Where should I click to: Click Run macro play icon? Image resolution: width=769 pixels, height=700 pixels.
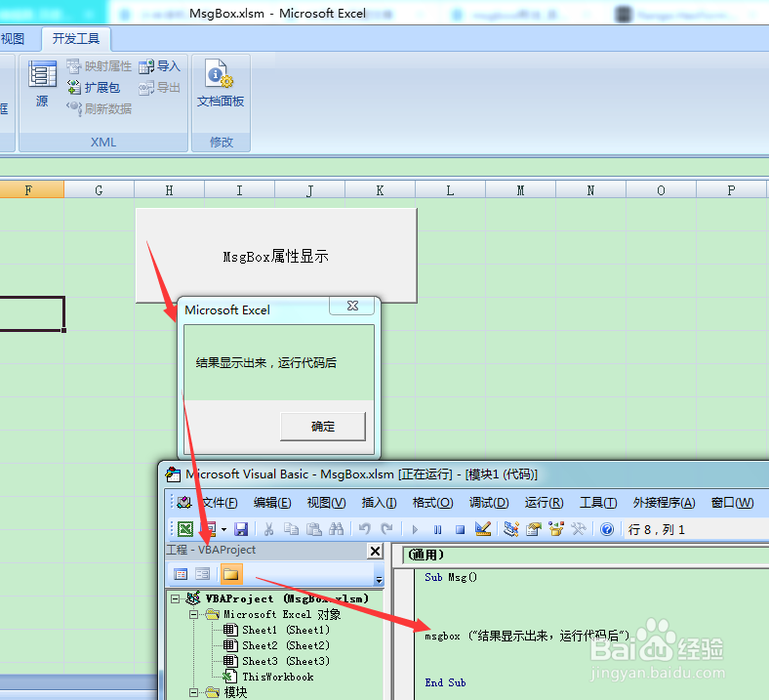tap(415, 530)
